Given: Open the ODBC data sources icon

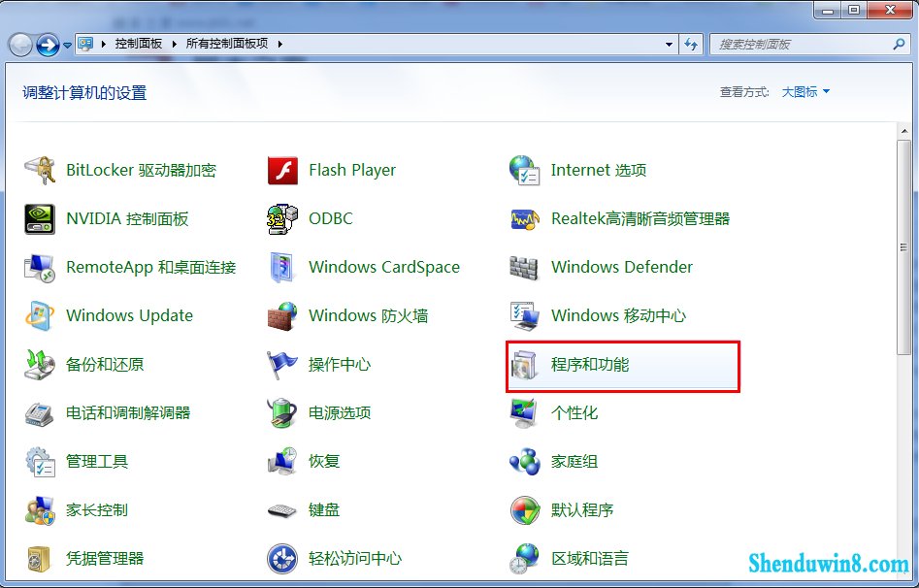Looking at the screenshot, I should (x=282, y=218).
